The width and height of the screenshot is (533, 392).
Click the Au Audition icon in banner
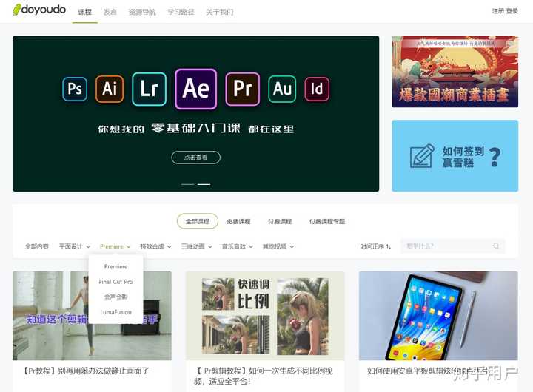coord(282,89)
